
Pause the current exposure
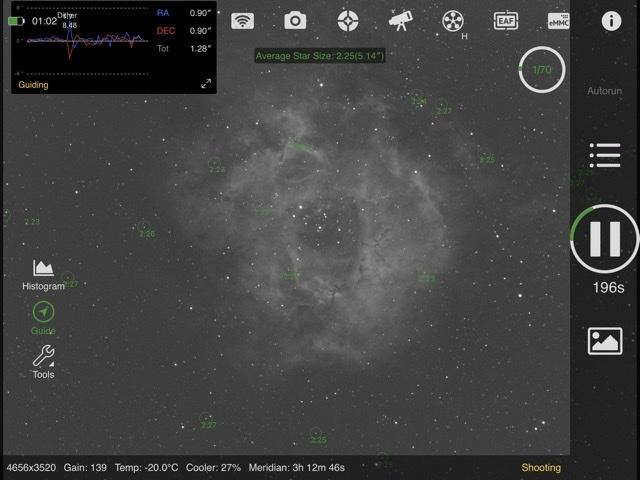[605, 239]
